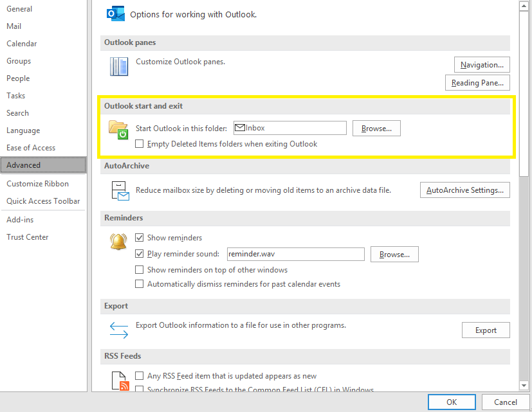Click the reminder.wav sound file field

tap(295, 254)
